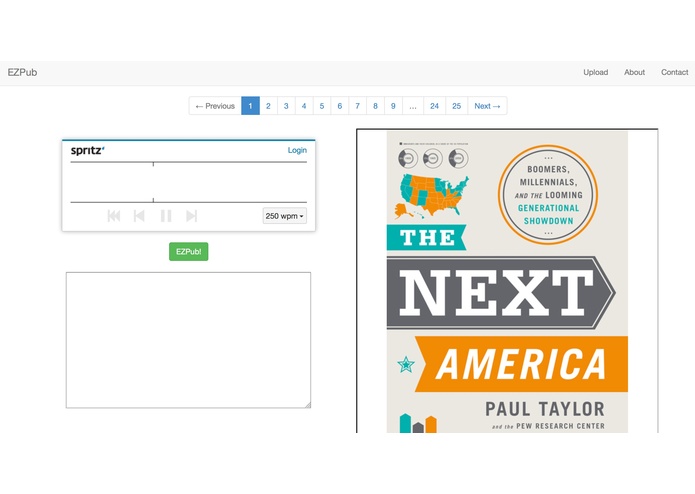Go to page 7
Image resolution: width=695 pixels, height=494 pixels.
358,106
